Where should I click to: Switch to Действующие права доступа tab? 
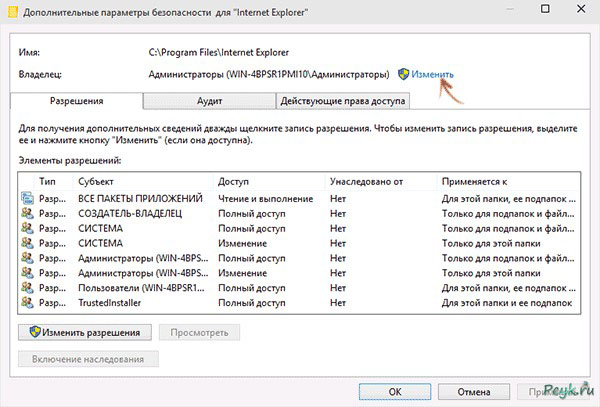point(342,101)
